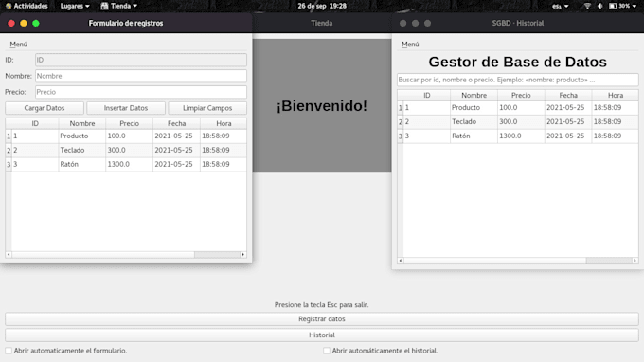Click the Fecha column header in the form table
644x362 pixels.
pos(176,123)
